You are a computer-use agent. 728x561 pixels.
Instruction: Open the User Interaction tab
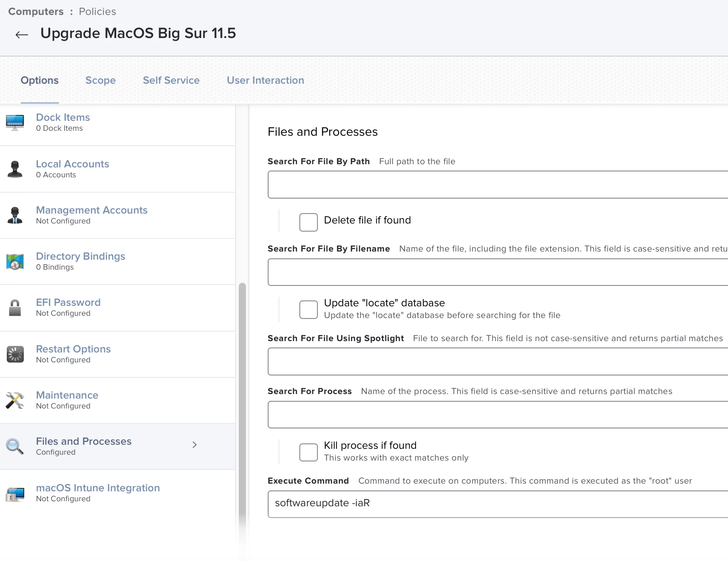click(x=265, y=80)
